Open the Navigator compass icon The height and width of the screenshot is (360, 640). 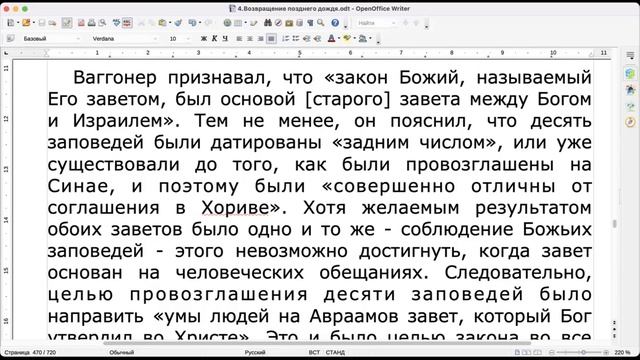click(x=278, y=23)
